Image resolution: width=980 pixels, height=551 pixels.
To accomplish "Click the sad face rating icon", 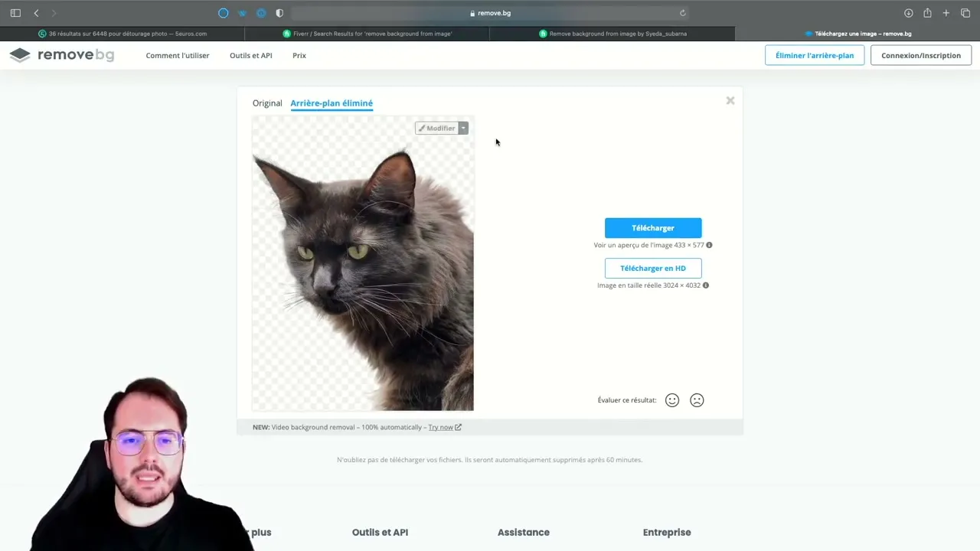I will pyautogui.click(x=696, y=399).
